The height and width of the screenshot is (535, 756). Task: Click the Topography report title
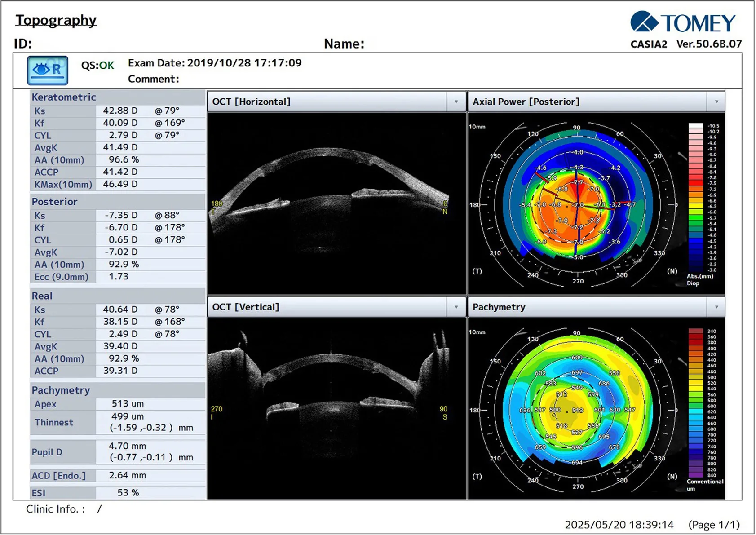56,20
